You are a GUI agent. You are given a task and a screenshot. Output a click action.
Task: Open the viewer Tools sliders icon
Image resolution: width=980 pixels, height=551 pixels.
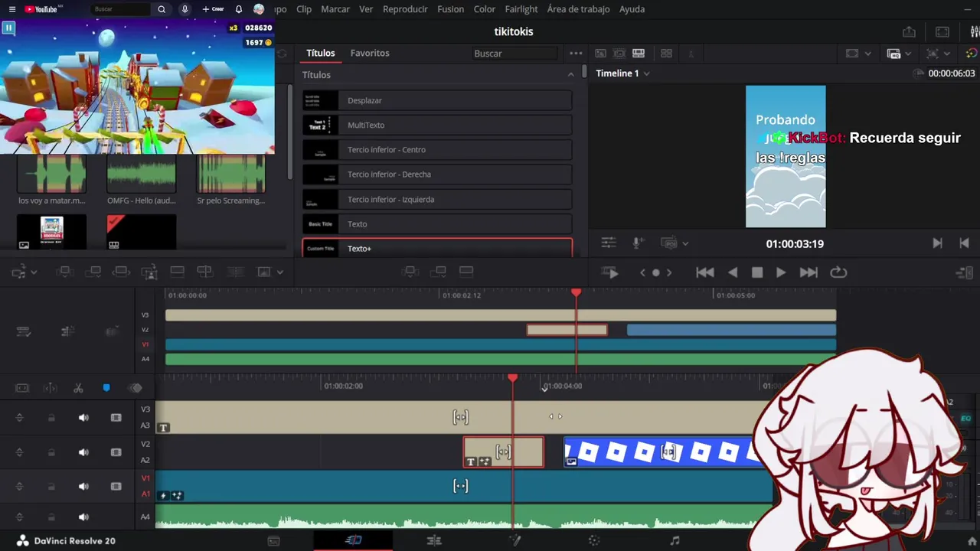pyautogui.click(x=609, y=243)
